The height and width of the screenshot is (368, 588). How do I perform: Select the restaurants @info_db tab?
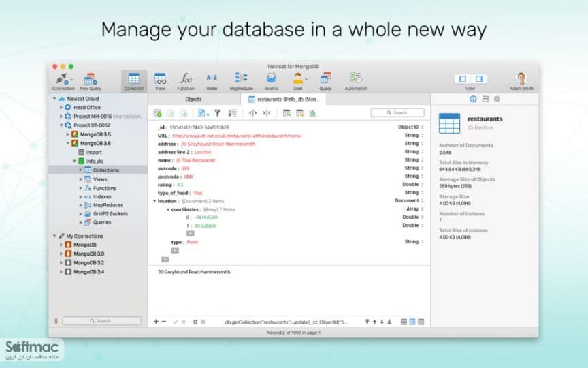[284, 99]
